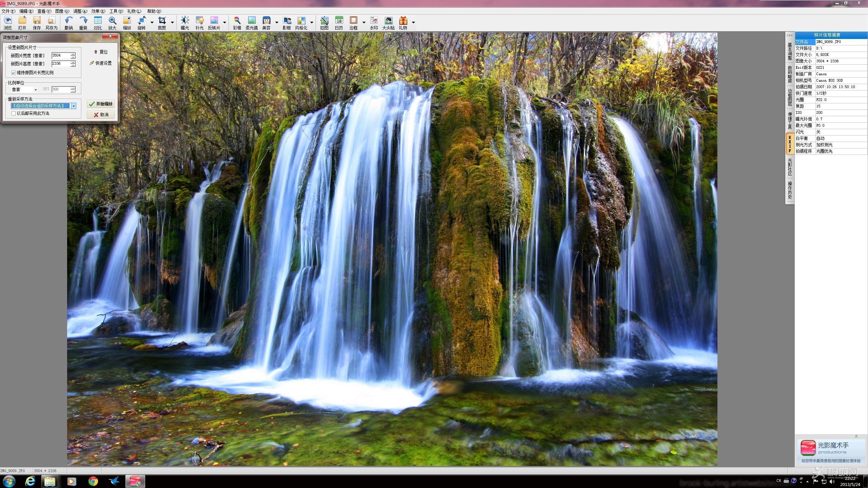868x488 pixels.
Task: Switch to the 数码暗房 side tab
Action: pyautogui.click(x=790, y=74)
